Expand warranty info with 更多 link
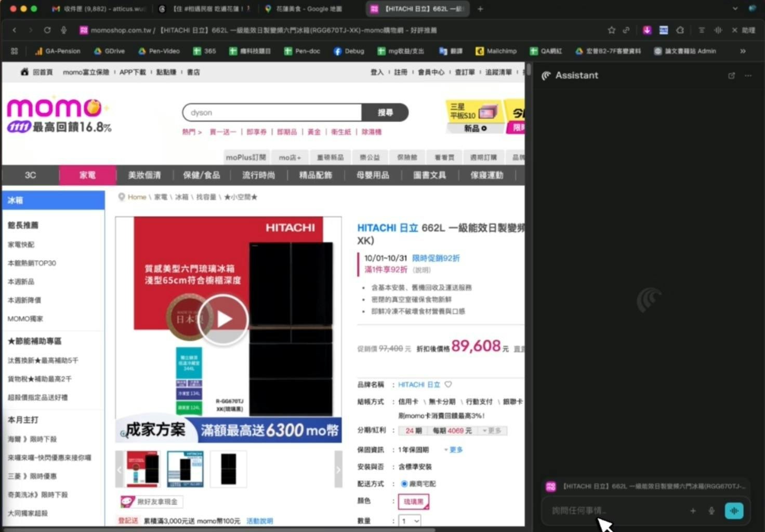The height and width of the screenshot is (532, 765). click(x=454, y=449)
